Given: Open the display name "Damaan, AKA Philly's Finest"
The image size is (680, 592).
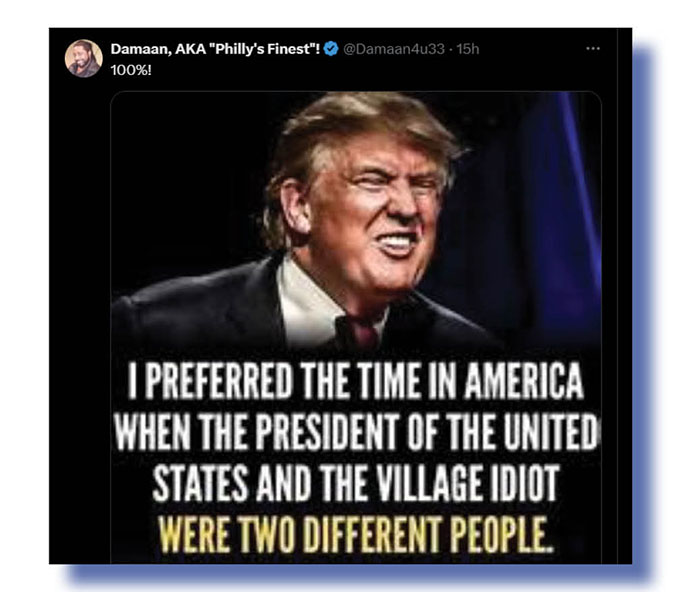Looking at the screenshot, I should [215, 49].
